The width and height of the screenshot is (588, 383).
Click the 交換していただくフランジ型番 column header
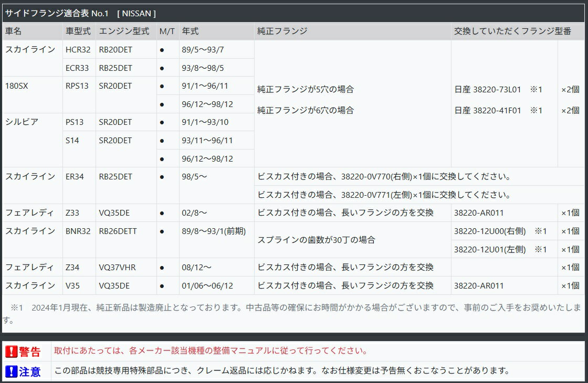click(512, 31)
